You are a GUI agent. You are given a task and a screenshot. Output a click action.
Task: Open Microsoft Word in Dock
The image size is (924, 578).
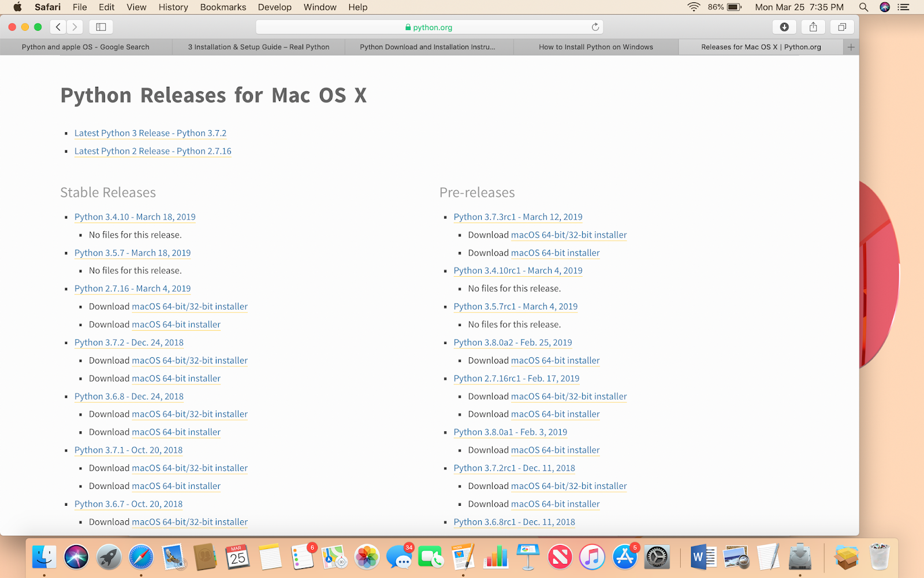(703, 557)
